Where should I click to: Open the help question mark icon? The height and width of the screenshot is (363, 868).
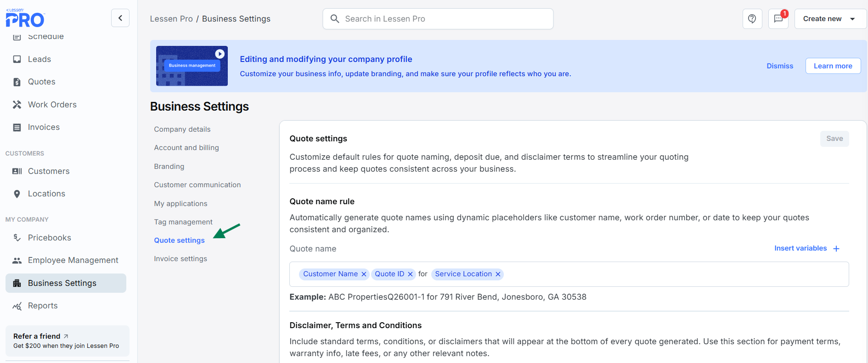coord(752,19)
